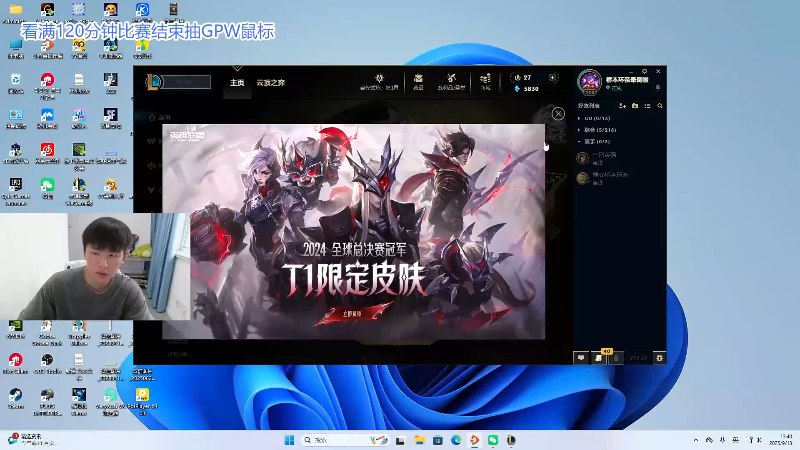This screenshot has width=800, height=450.
Task: Create a new friends folder
Action: 635,106
